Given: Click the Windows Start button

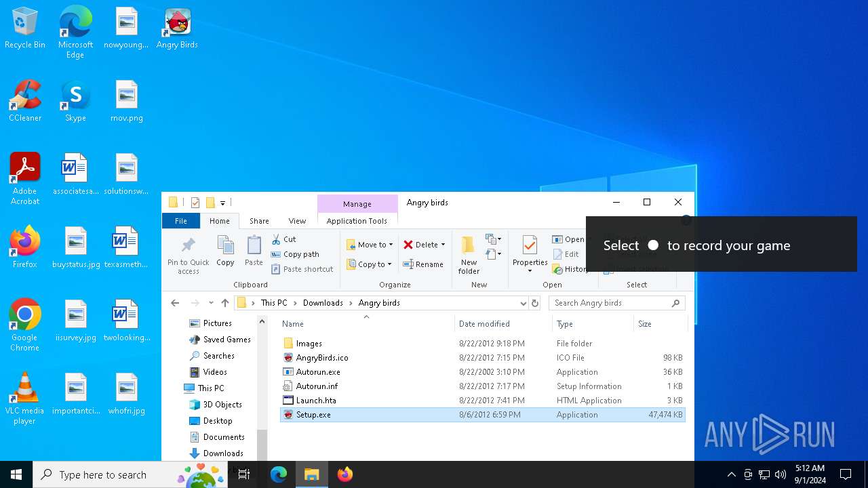Looking at the screenshot, I should point(16,474).
